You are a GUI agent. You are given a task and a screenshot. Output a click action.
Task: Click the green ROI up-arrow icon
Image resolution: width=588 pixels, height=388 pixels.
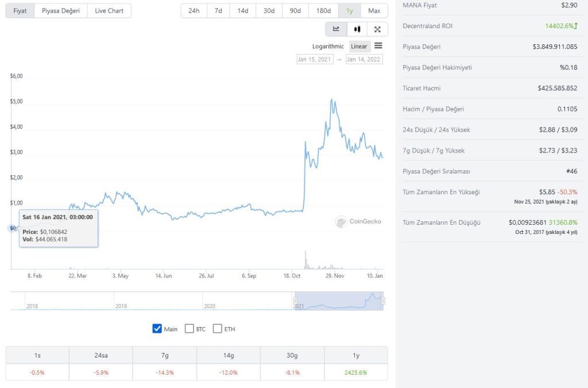pyautogui.click(x=575, y=25)
